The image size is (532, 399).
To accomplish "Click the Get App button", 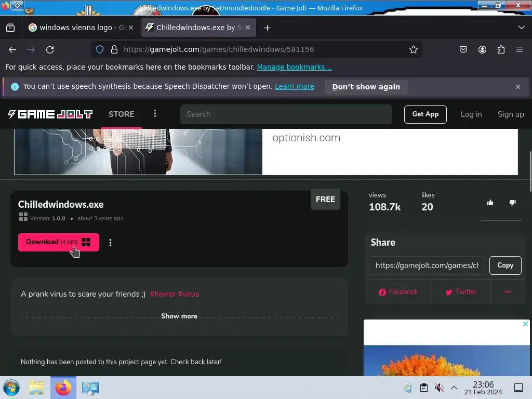I will point(425,114).
